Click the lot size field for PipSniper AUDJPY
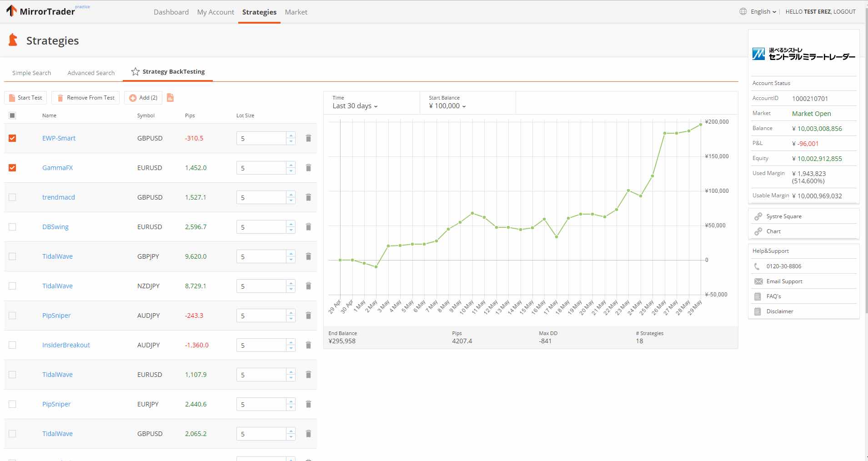The image size is (868, 461). (x=261, y=316)
